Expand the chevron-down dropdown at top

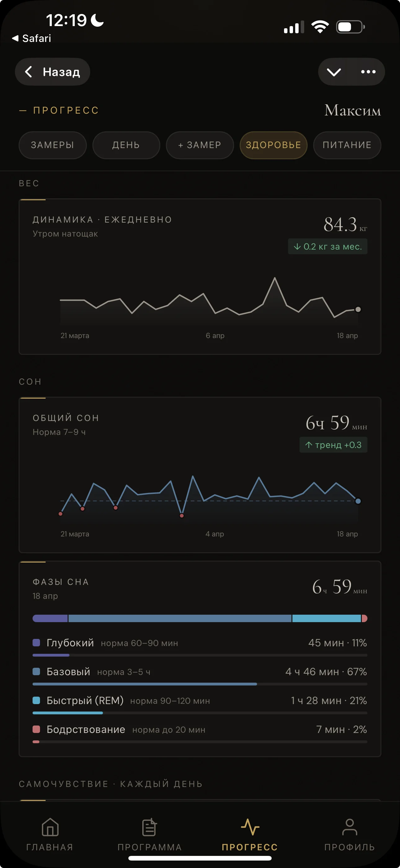[334, 72]
